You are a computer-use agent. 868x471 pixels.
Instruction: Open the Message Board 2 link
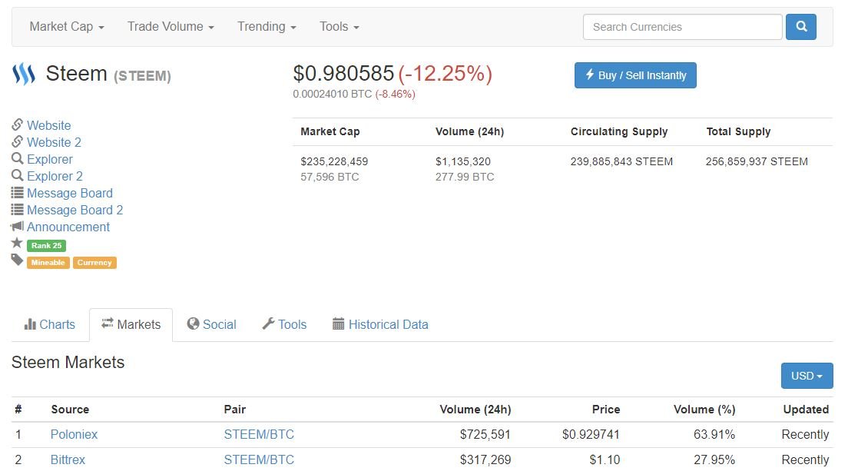tap(75, 210)
